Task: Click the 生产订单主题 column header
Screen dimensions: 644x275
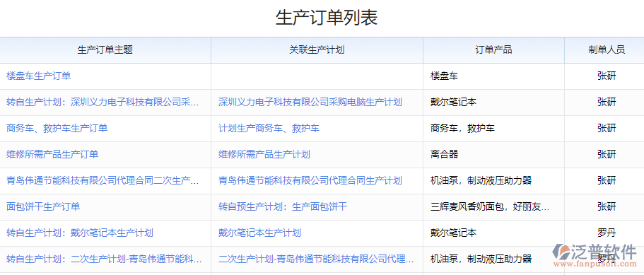Action: pos(105,50)
